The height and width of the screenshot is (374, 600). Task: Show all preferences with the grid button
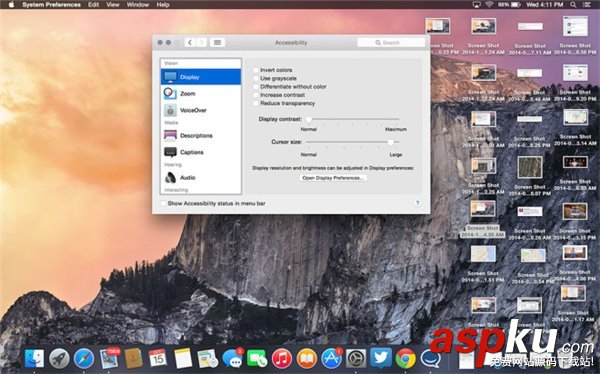click(x=217, y=42)
